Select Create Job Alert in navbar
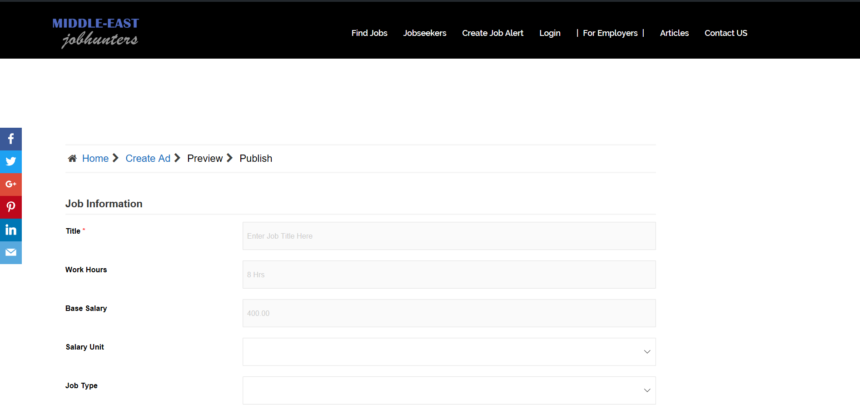Viewport: 860px width, 405px height. [x=492, y=33]
